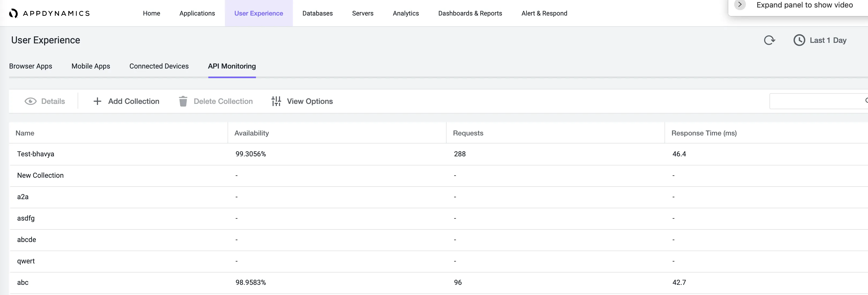Refresh data with the circular arrow icon
The height and width of the screenshot is (295, 868).
pyautogui.click(x=770, y=40)
